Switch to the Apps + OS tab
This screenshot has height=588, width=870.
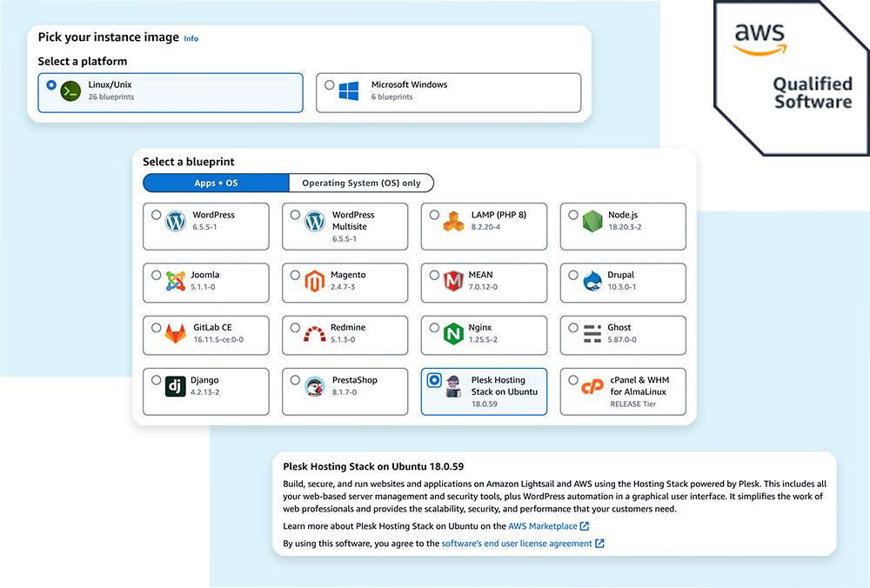click(216, 183)
